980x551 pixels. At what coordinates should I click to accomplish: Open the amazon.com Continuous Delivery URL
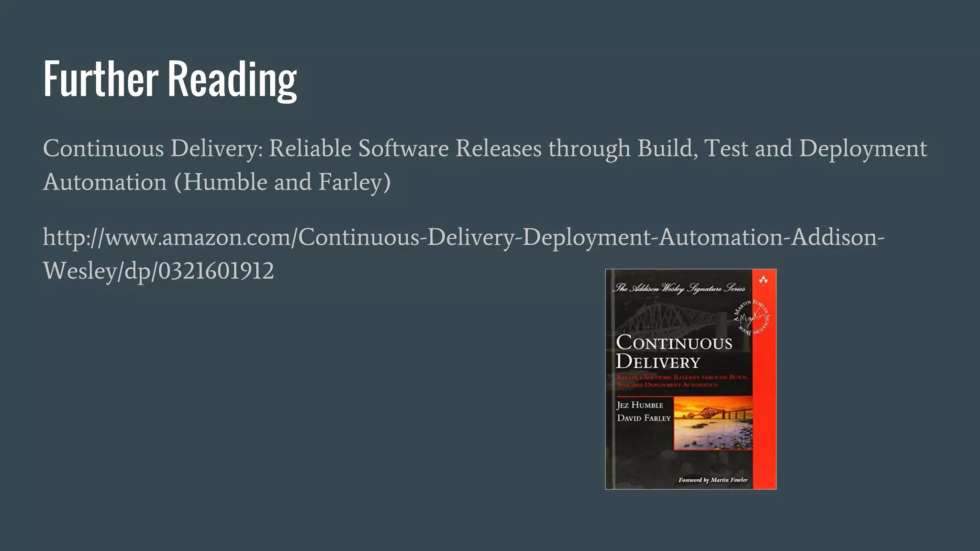coord(464,254)
